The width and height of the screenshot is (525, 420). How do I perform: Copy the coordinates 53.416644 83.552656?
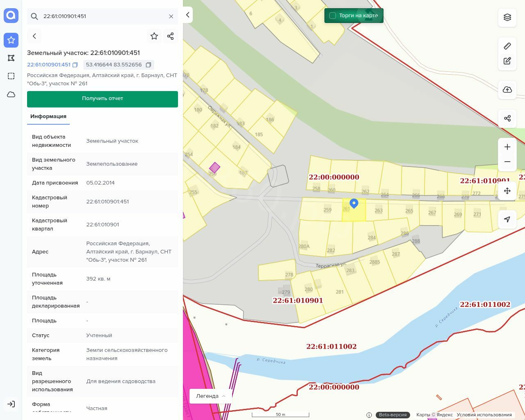coord(148,65)
